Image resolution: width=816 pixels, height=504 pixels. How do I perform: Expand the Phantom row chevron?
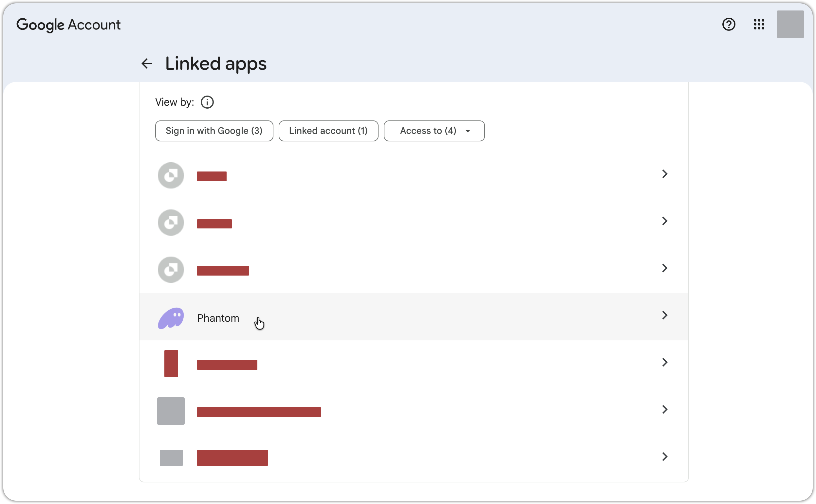point(664,315)
